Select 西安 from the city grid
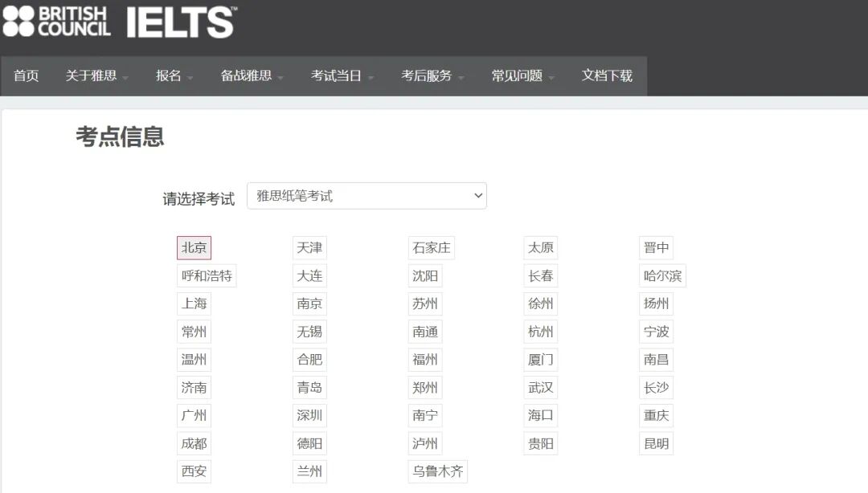The width and height of the screenshot is (868, 493). tap(194, 471)
